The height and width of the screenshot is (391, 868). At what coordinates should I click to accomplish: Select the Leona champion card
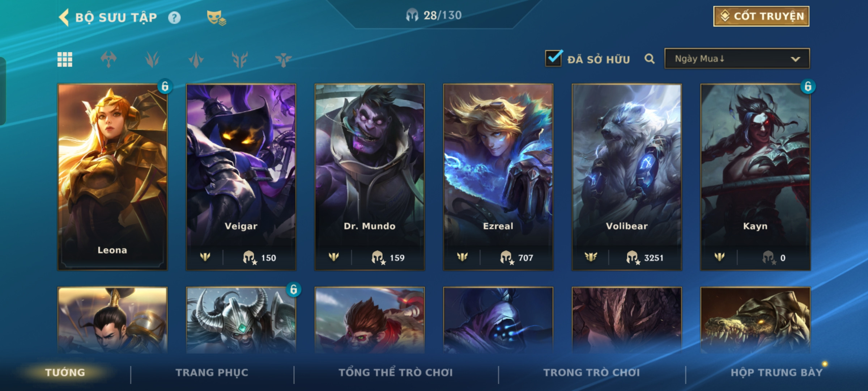[112, 177]
